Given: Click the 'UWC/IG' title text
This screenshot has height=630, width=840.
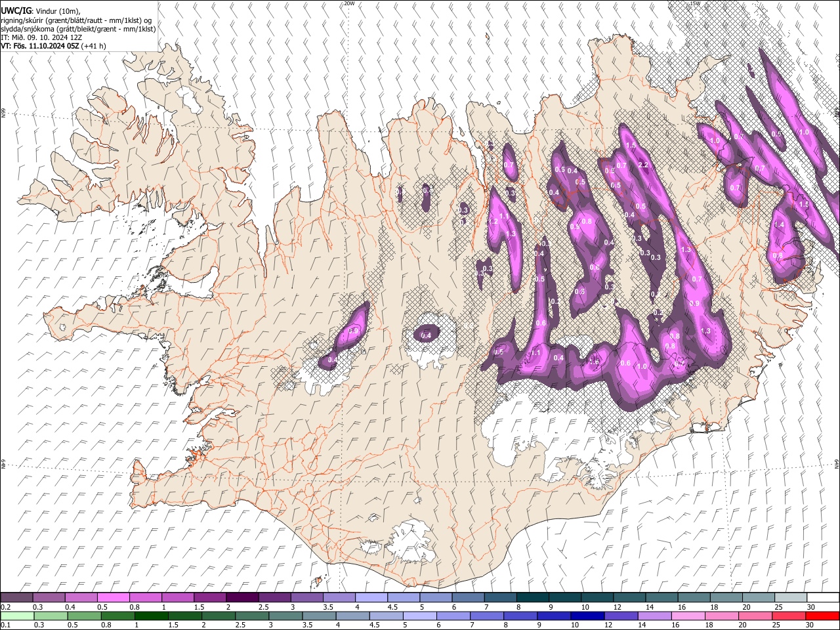Looking at the screenshot, I should (15, 11).
